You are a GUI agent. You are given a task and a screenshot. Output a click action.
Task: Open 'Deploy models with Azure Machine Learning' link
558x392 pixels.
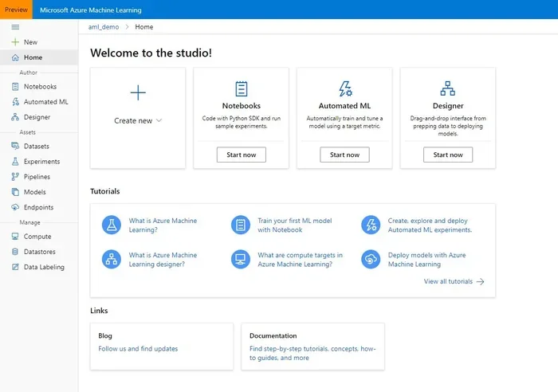coord(426,260)
